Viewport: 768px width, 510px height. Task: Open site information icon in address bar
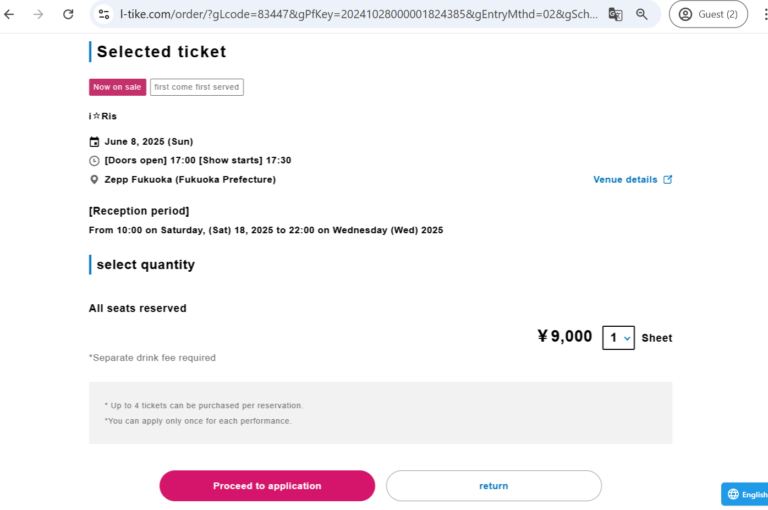tap(104, 15)
